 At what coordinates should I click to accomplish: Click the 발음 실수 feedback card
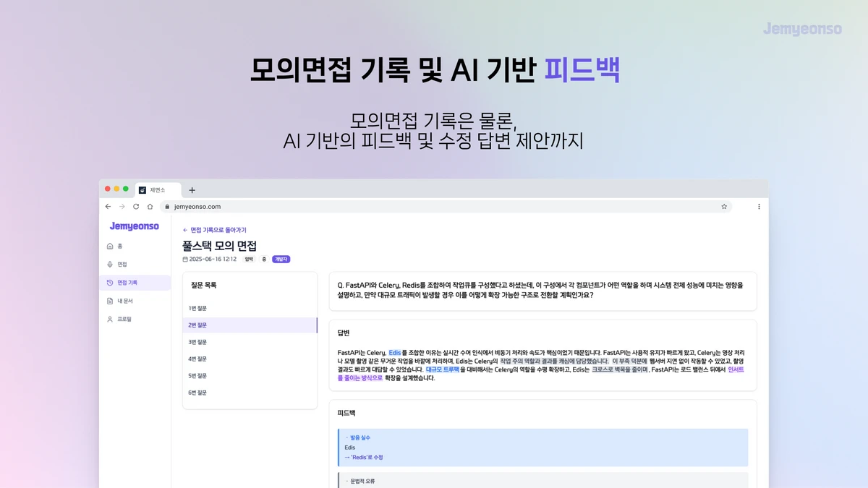click(542, 448)
